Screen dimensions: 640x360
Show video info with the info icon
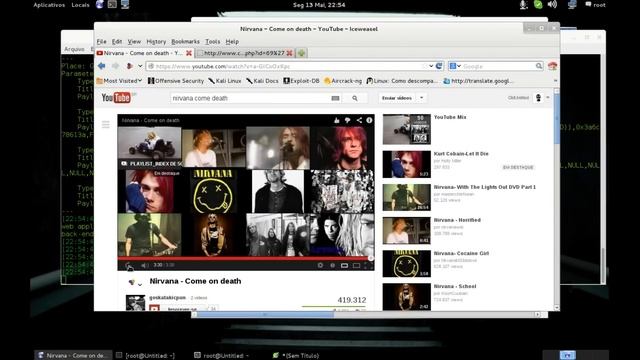tap(369, 120)
